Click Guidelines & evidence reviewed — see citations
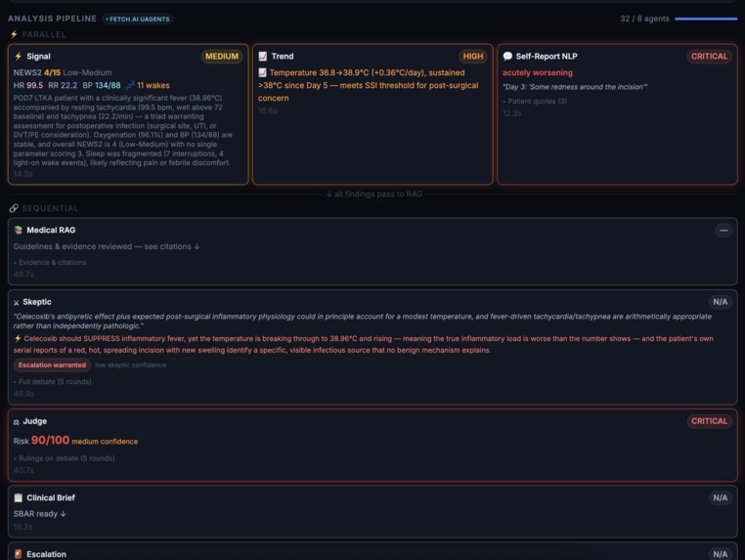Viewport: 745px width, 560px height. click(107, 246)
